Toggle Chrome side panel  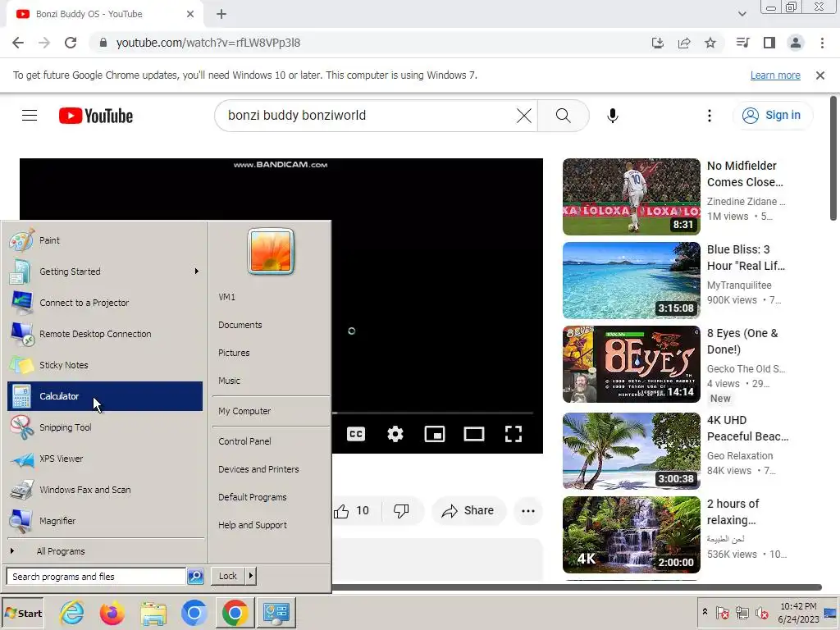click(769, 43)
